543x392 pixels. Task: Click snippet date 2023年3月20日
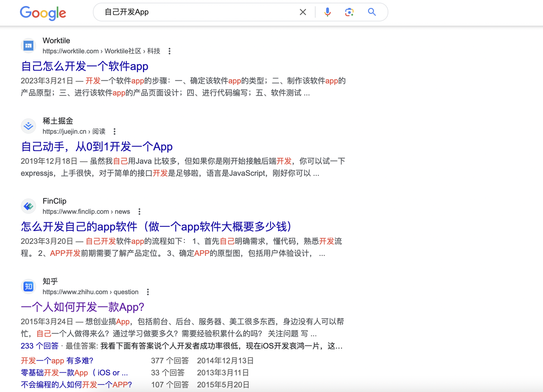(x=47, y=242)
